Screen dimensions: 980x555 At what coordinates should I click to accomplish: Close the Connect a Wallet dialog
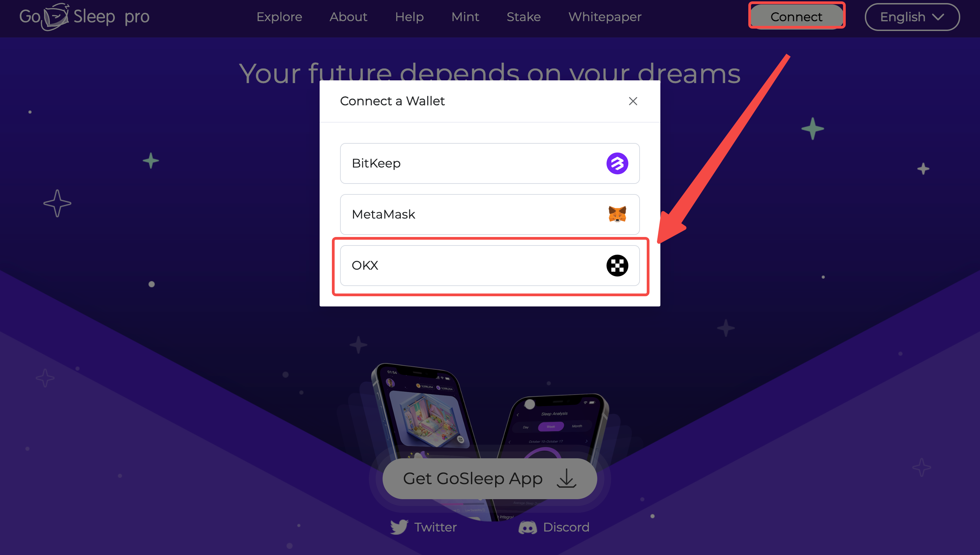(633, 101)
